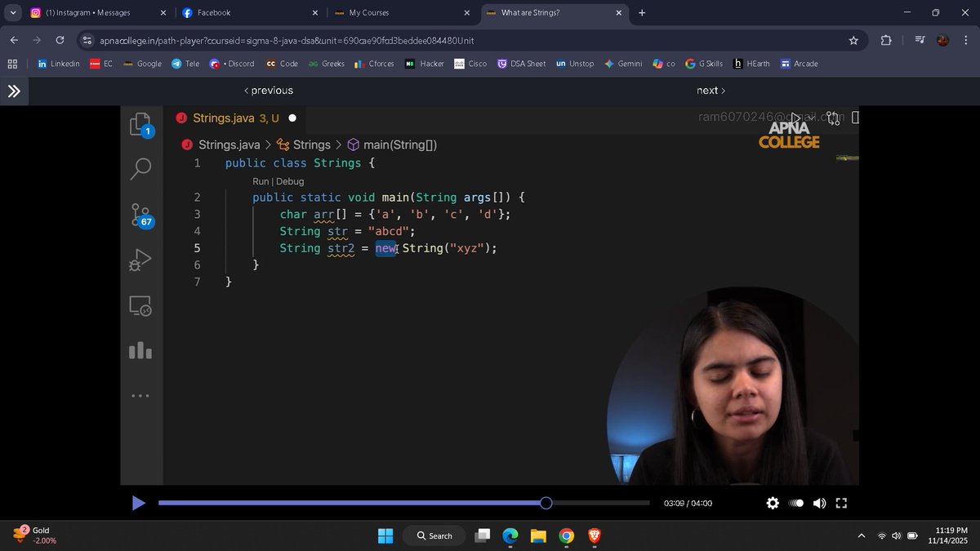Collapse the course sidebar with the double-chevron
This screenshot has width=980, height=551.
pos(14,91)
